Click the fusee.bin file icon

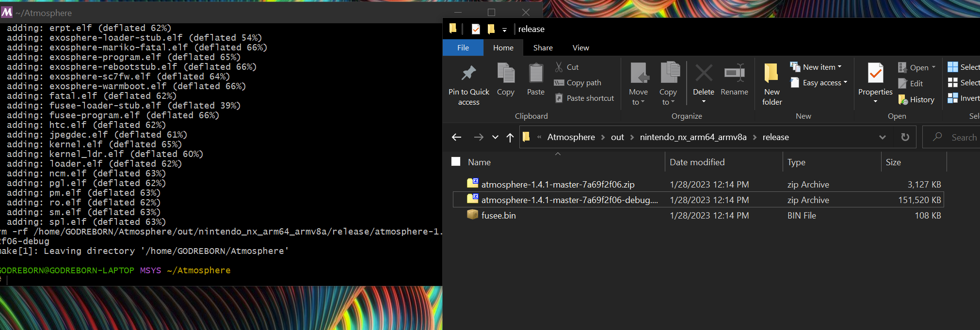pos(472,215)
